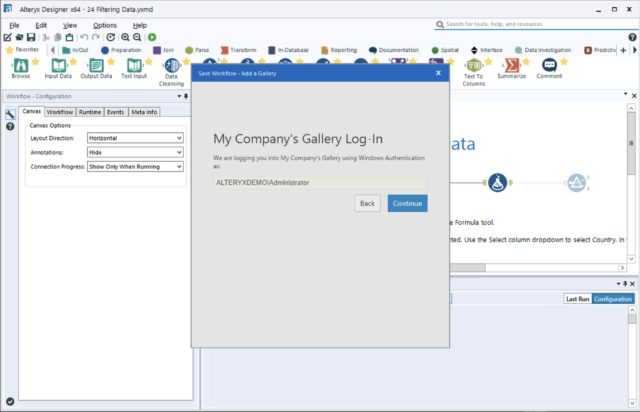Click the Paste clipboard icon

pos(69,37)
